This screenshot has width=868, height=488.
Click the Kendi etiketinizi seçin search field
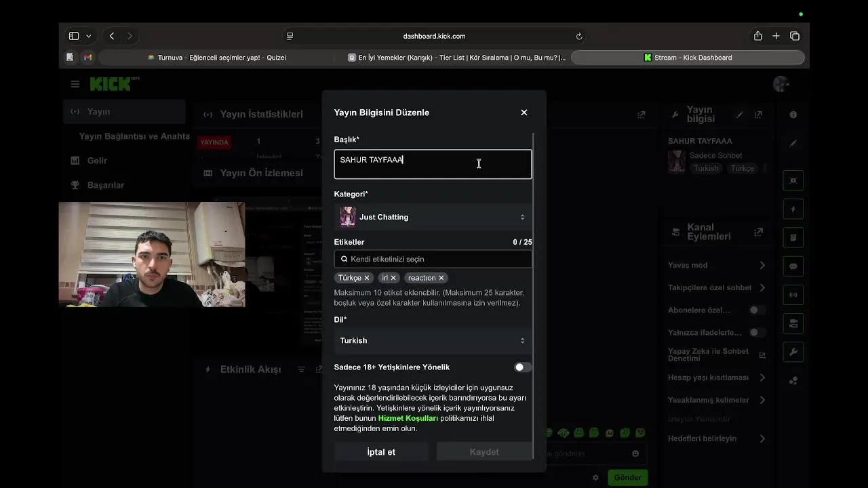pyautogui.click(x=433, y=259)
